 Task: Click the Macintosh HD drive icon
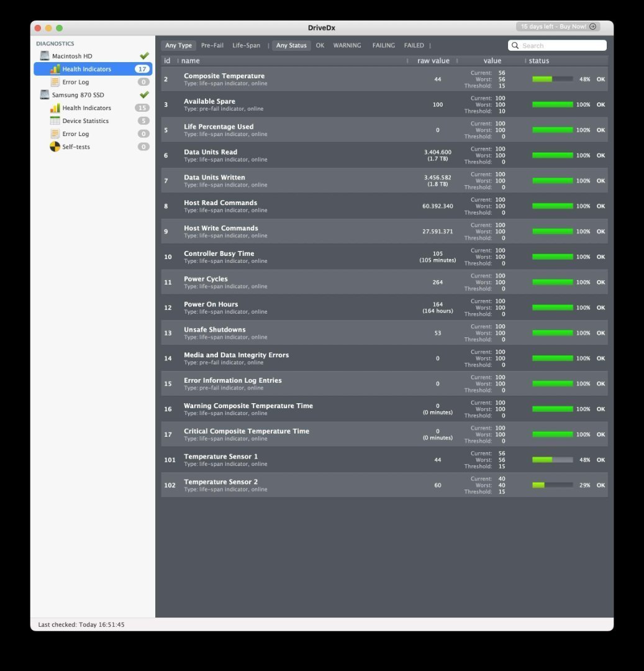tap(45, 56)
